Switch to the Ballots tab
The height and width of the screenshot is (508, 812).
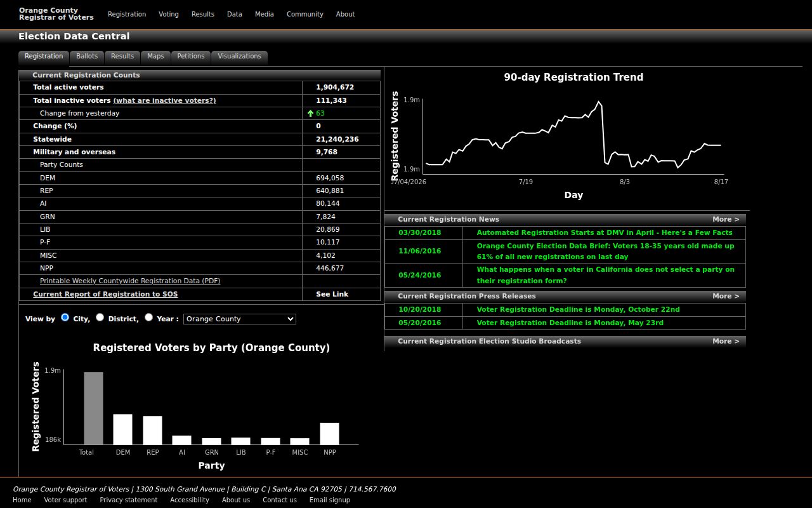tap(87, 57)
